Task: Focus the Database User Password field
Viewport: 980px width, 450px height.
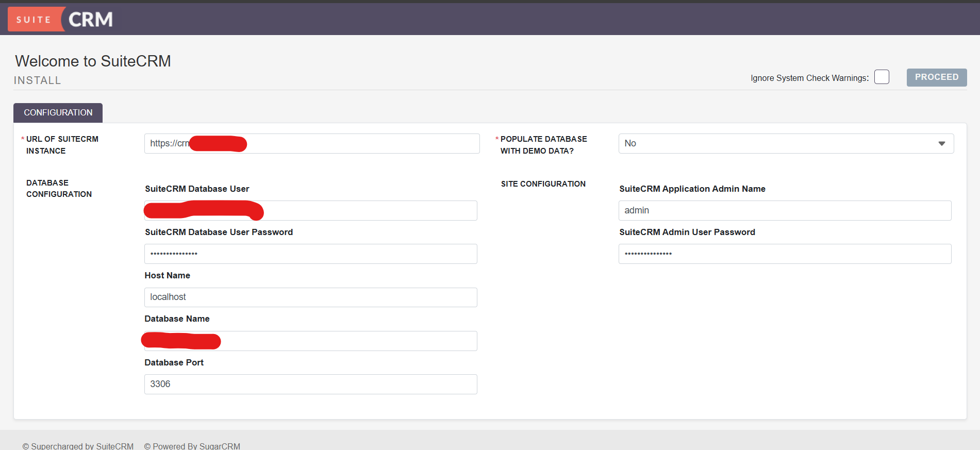Action: pos(311,254)
